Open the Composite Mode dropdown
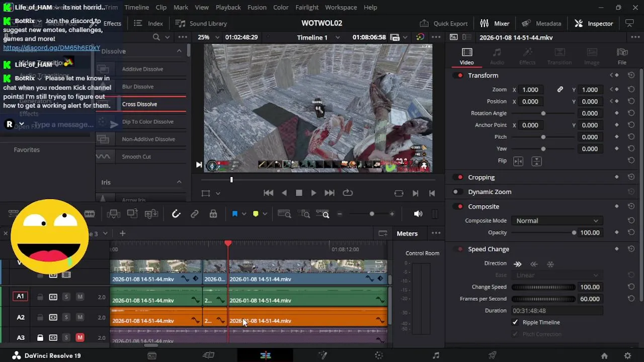This screenshot has height=362, width=644. pos(556,221)
